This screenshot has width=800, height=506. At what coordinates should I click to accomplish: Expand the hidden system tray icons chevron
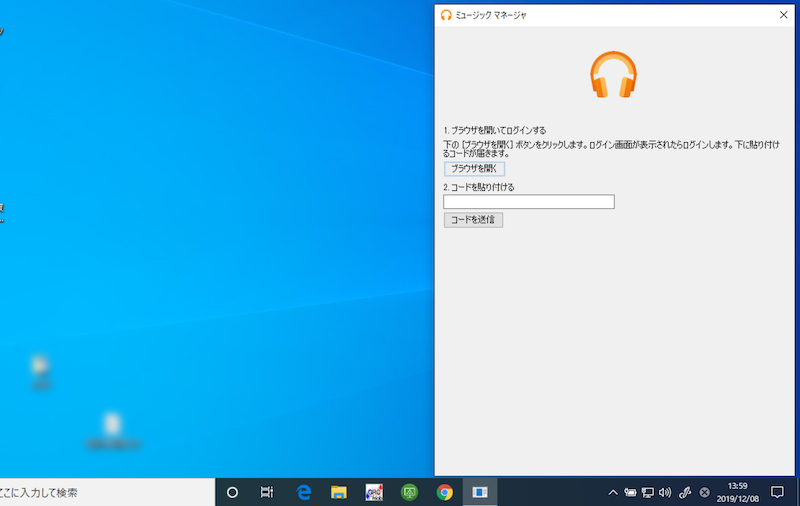click(613, 492)
